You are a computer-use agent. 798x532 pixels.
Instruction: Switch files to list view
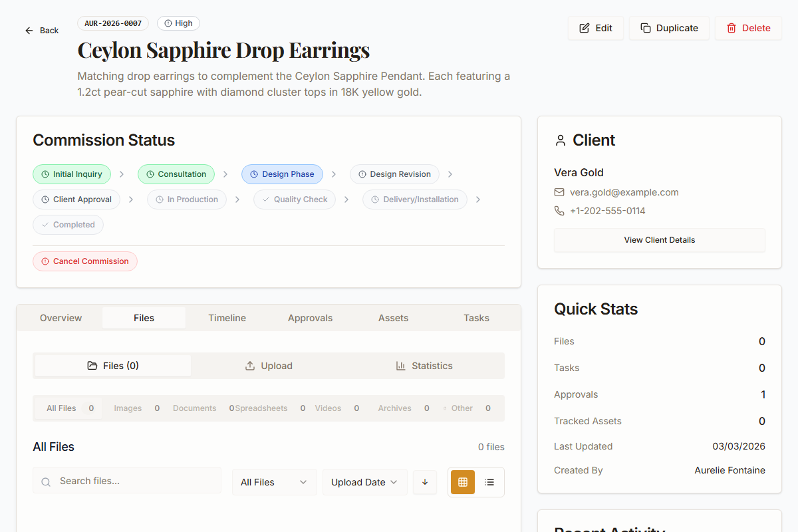click(x=489, y=481)
